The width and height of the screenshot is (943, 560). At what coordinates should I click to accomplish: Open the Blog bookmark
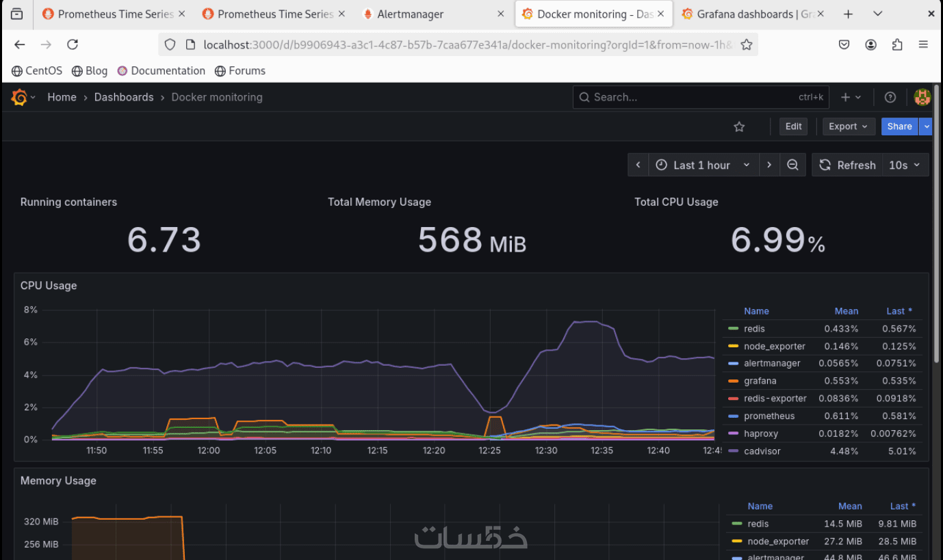pos(90,70)
